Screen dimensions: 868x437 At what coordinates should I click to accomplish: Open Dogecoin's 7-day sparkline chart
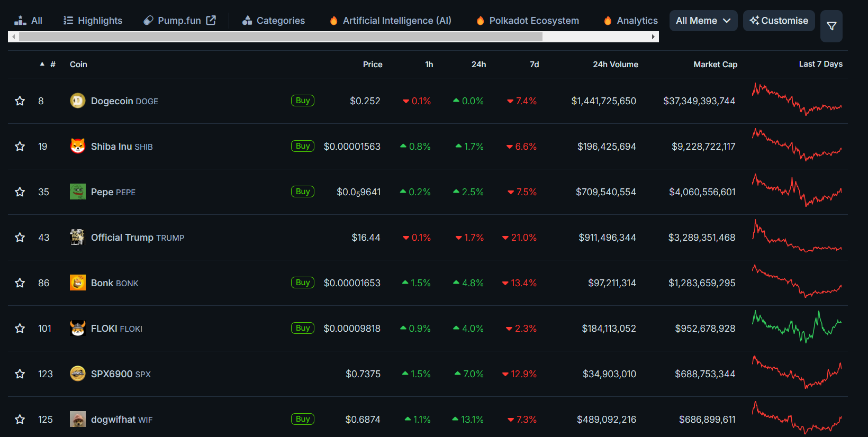tap(797, 99)
